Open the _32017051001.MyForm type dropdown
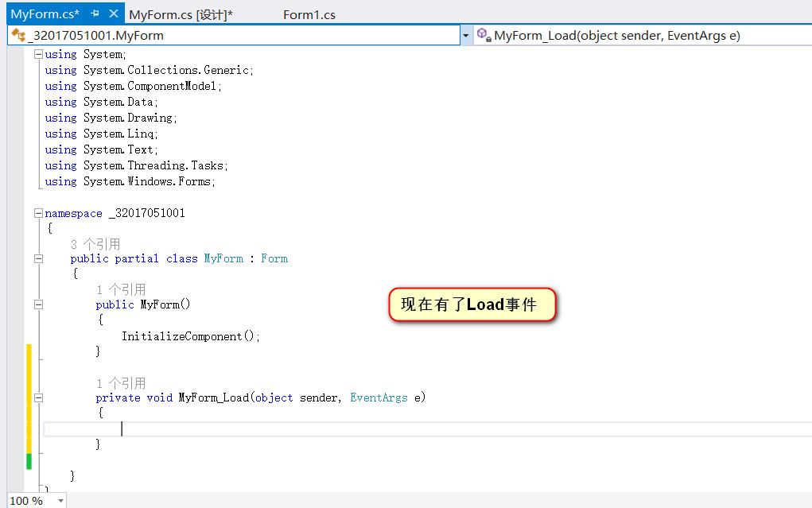This screenshot has width=812, height=508. (465, 35)
